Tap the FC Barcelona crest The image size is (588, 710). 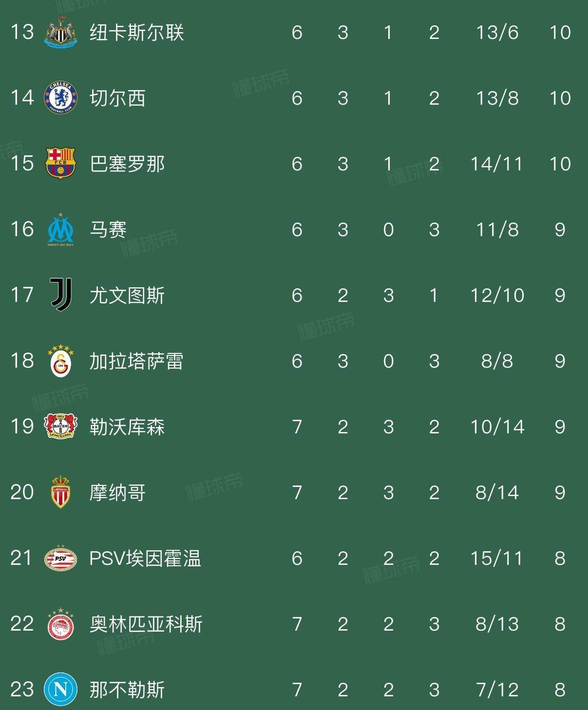(x=61, y=164)
